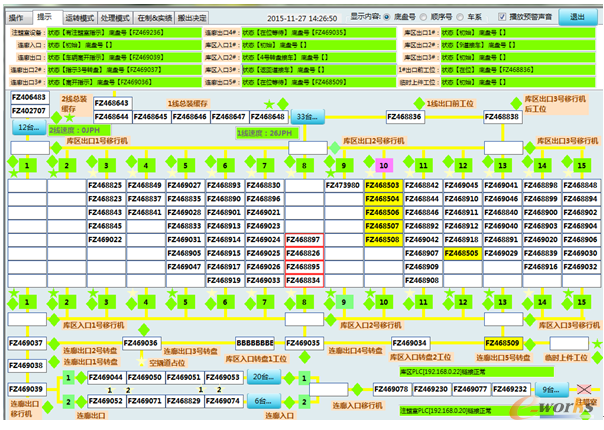Switch to the 提示 tab
The height and width of the screenshot is (430, 604).
[45, 17]
